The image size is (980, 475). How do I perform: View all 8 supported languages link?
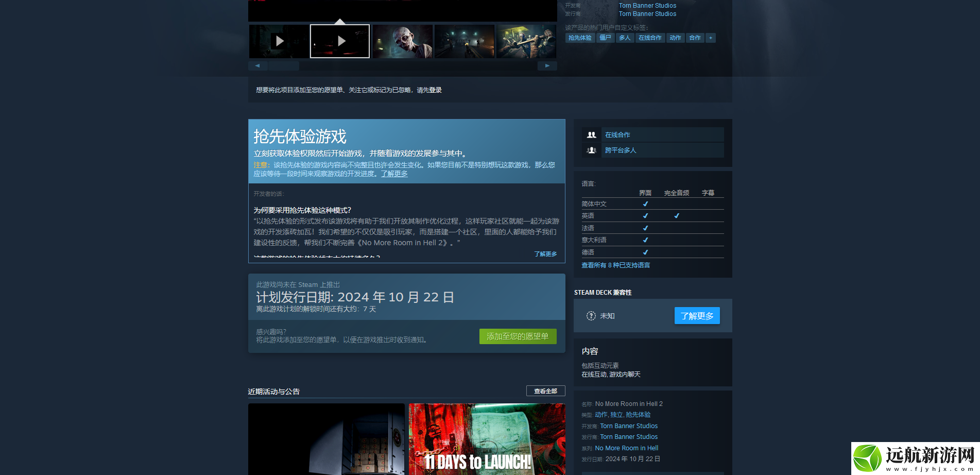(x=615, y=265)
